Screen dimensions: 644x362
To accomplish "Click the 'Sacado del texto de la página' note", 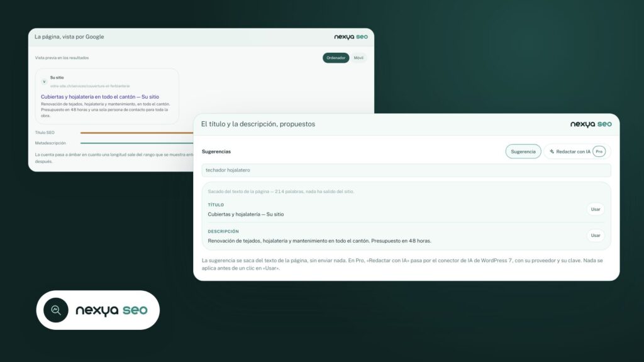I will click(281, 191).
